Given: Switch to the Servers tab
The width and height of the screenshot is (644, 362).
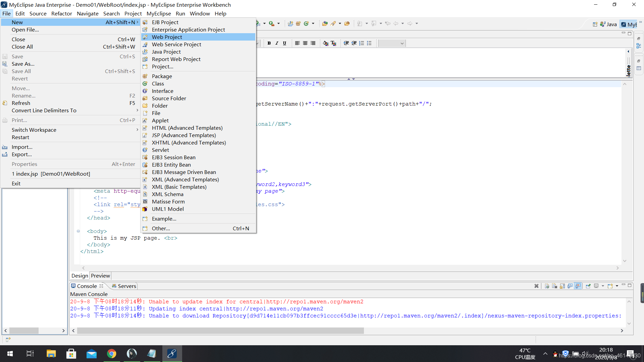Looking at the screenshot, I should point(124,286).
